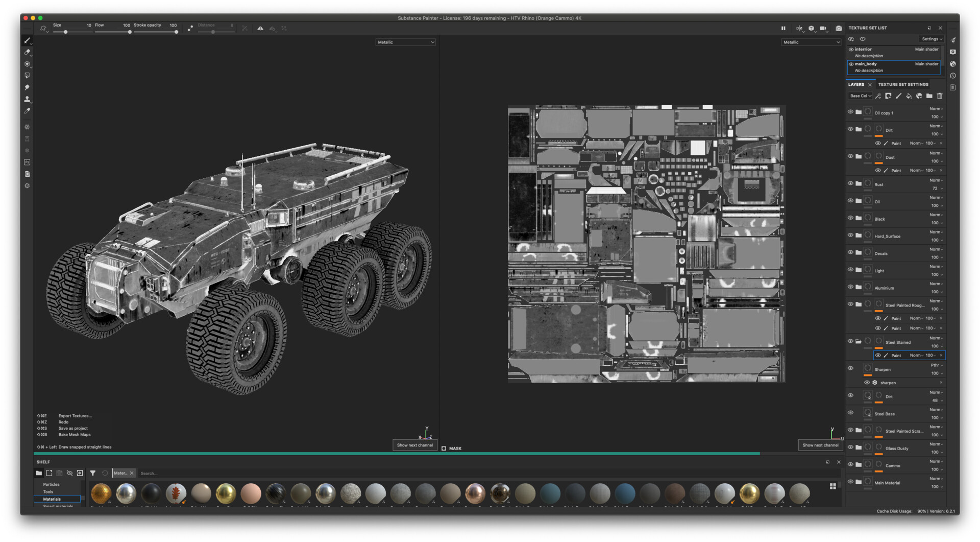The width and height of the screenshot is (980, 542).
Task: Select the Materials shelf category
Action: tap(57, 499)
